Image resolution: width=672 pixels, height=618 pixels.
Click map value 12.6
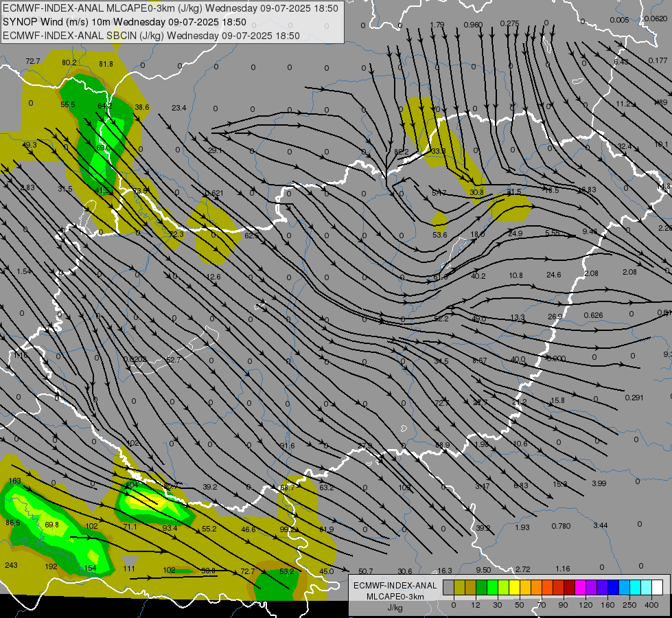click(x=213, y=277)
